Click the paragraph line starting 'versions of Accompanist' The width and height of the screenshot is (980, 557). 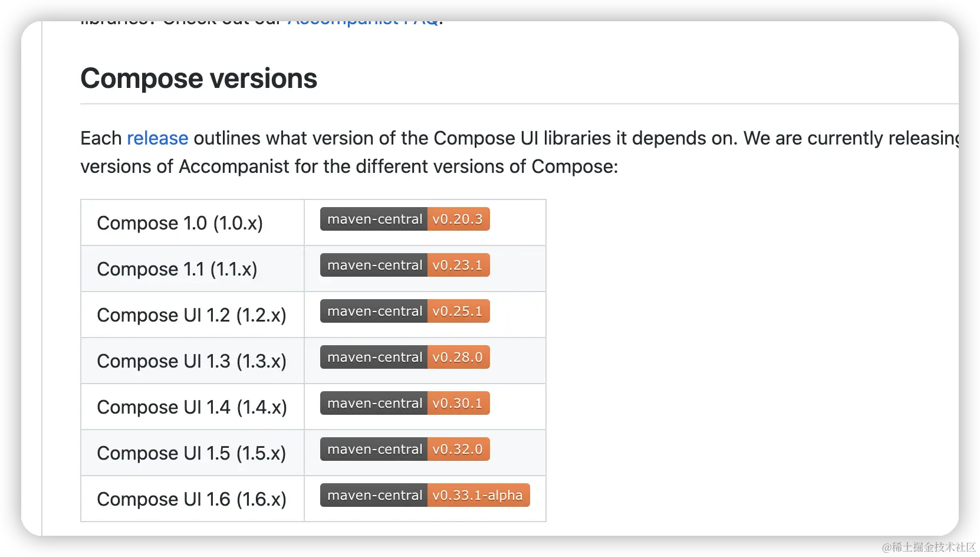pyautogui.click(x=349, y=167)
